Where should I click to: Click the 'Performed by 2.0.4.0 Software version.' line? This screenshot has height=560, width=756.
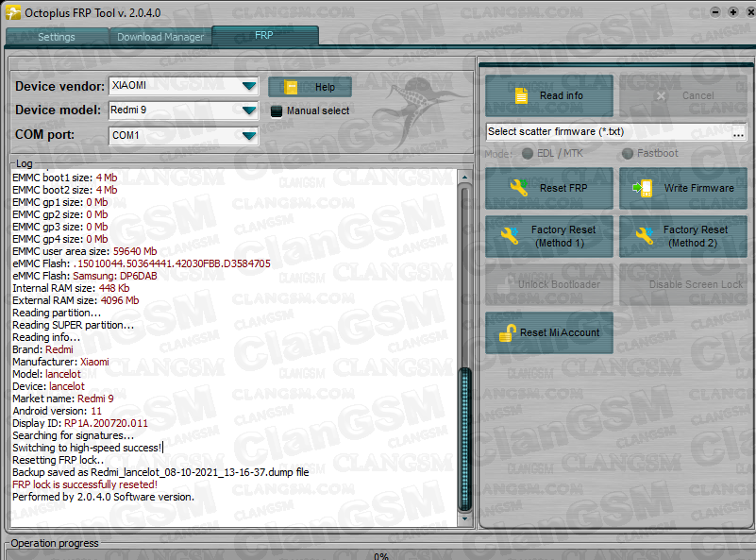pyautogui.click(x=103, y=497)
